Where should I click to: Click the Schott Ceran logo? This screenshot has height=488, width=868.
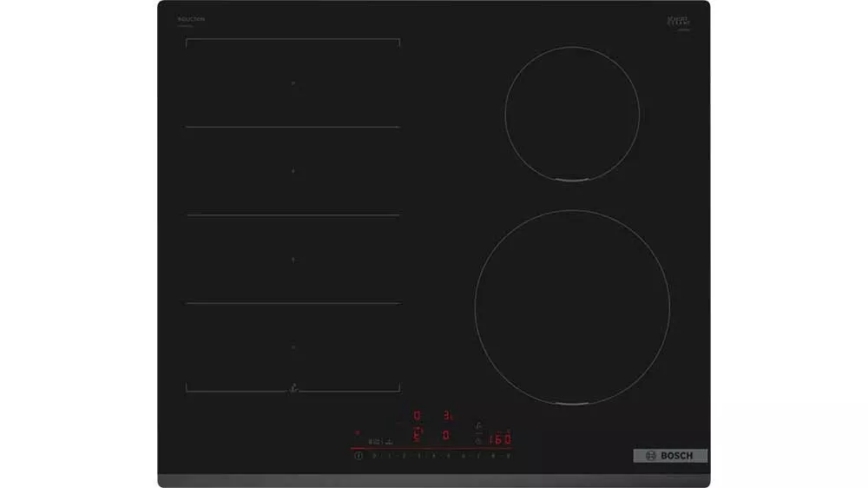click(678, 23)
